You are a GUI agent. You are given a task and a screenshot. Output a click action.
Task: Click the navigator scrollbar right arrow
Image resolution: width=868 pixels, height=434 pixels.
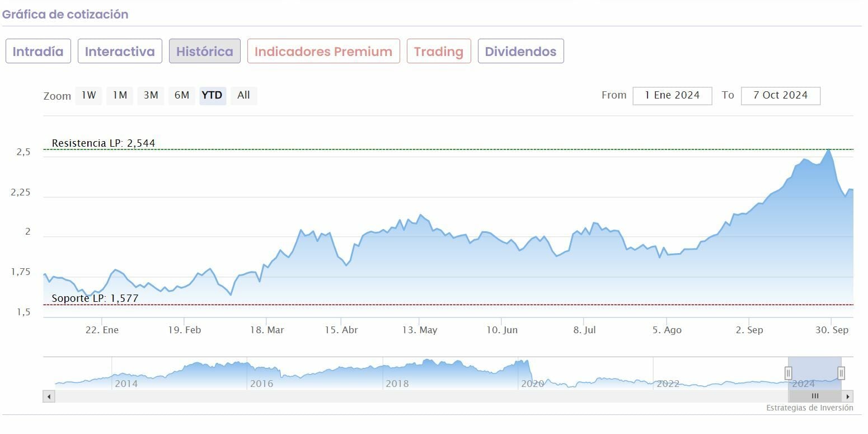[848, 396]
